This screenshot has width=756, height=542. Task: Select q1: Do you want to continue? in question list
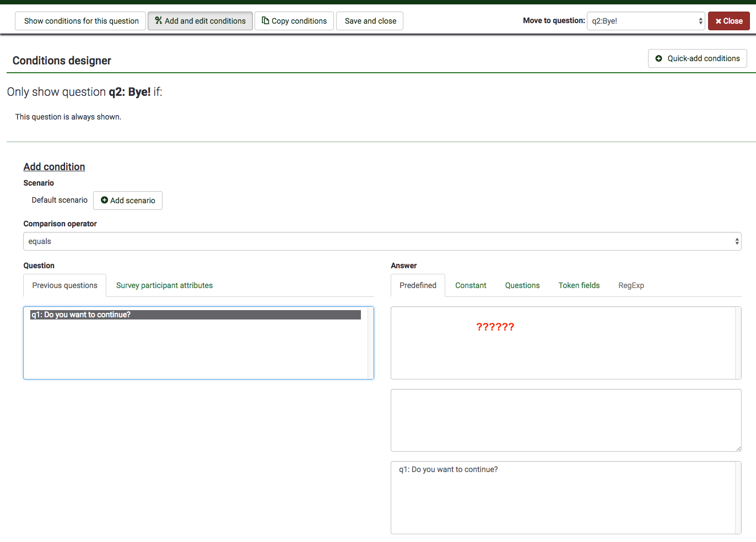coord(195,315)
